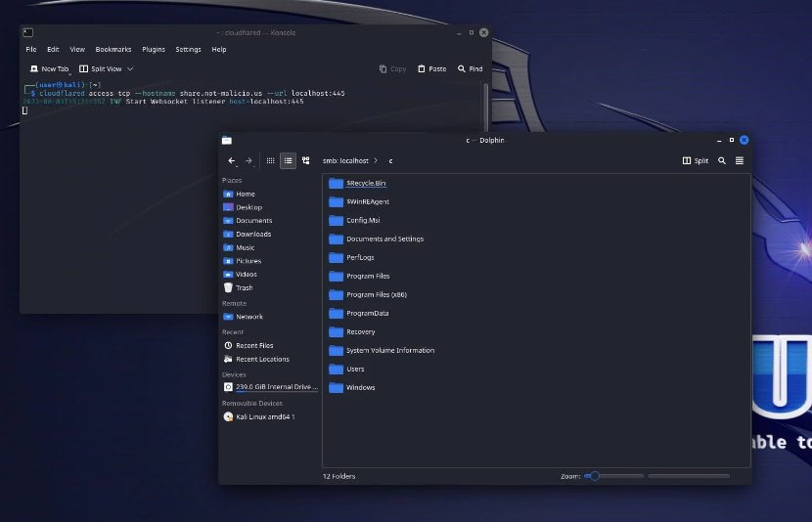Expand breadcrumb chevron after localhost
Screen dimensions: 812x522
376,161
